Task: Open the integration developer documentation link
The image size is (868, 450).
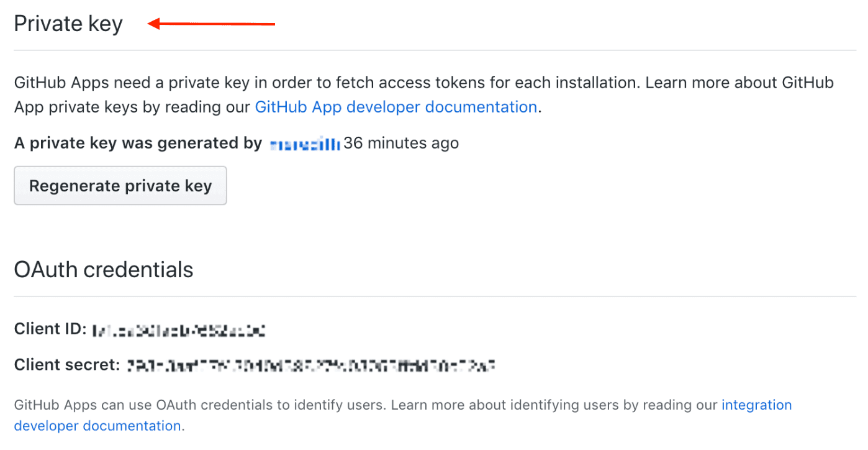Action: click(756, 405)
